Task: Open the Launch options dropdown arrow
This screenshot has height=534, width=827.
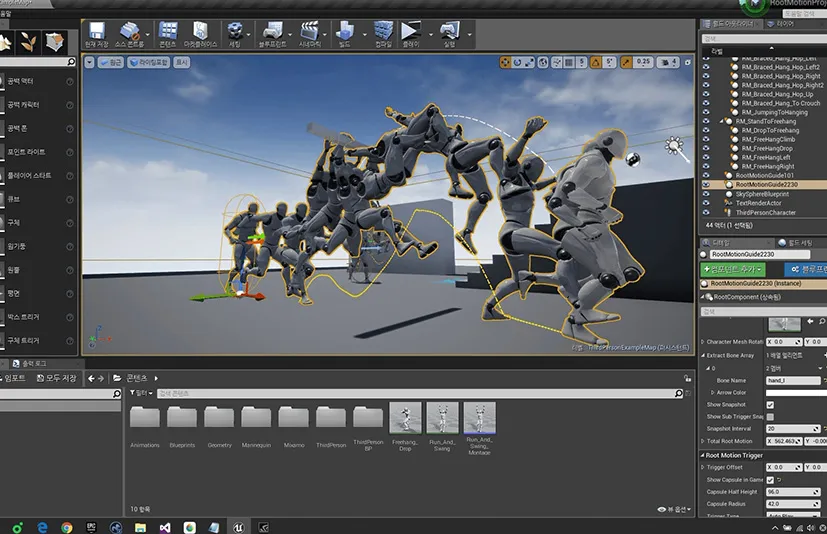Action: click(x=469, y=35)
